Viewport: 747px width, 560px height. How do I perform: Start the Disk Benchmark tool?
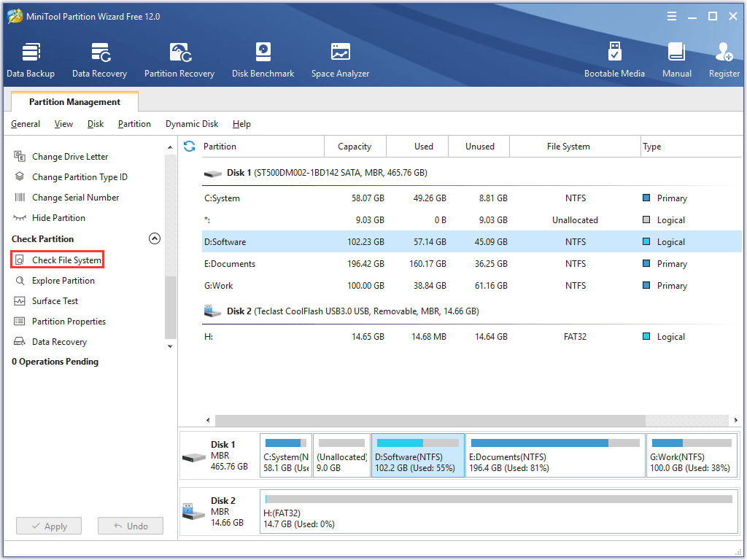click(263, 60)
